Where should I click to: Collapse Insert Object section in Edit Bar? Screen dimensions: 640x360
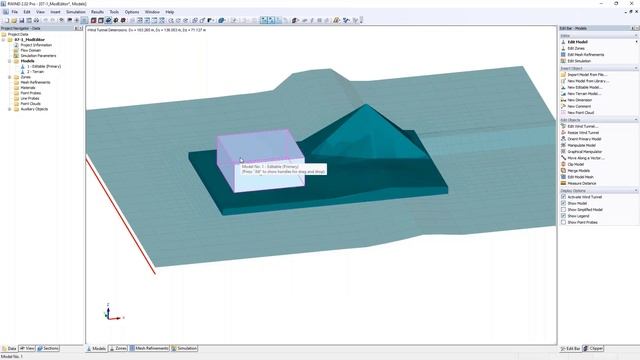coord(636,68)
